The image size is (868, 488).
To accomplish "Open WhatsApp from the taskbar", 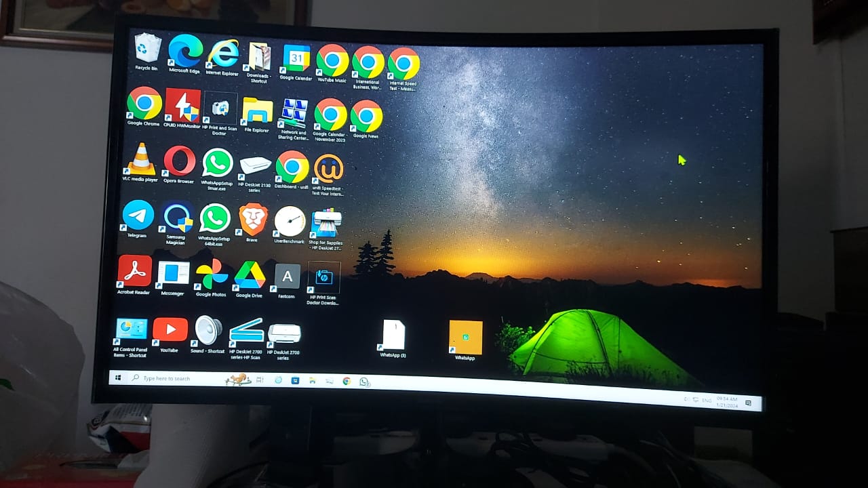I will pyautogui.click(x=364, y=382).
